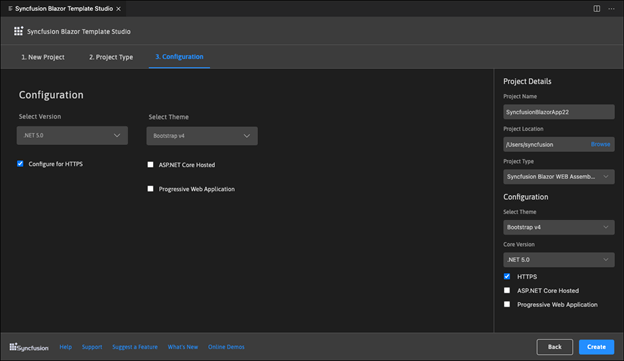
Task: Open the main Select Theme Bootstrap v4 dropdown
Action: point(202,136)
